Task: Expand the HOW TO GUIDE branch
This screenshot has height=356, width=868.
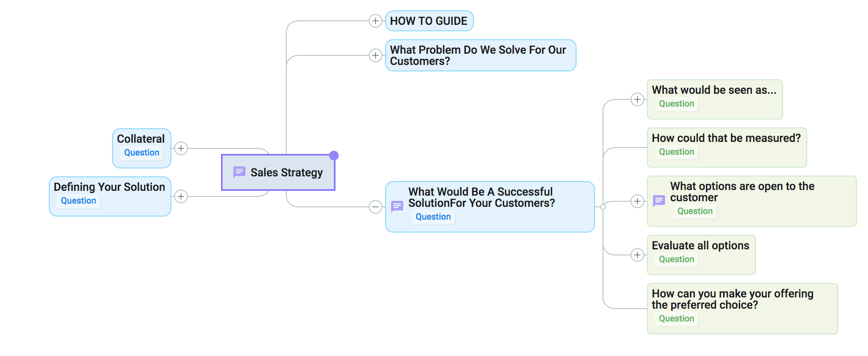Action: tap(375, 21)
